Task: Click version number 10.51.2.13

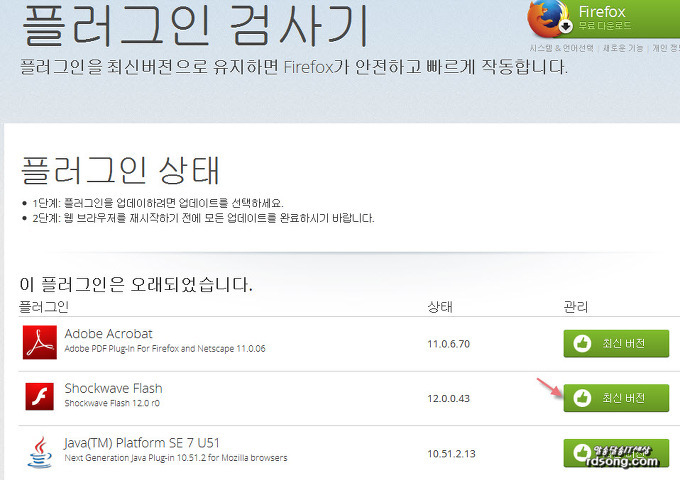Action: pos(451,454)
